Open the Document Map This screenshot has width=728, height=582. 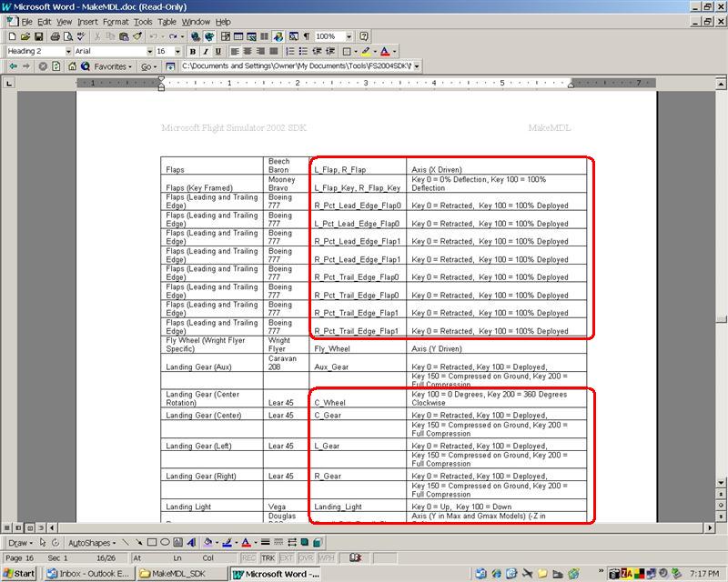click(x=294, y=36)
